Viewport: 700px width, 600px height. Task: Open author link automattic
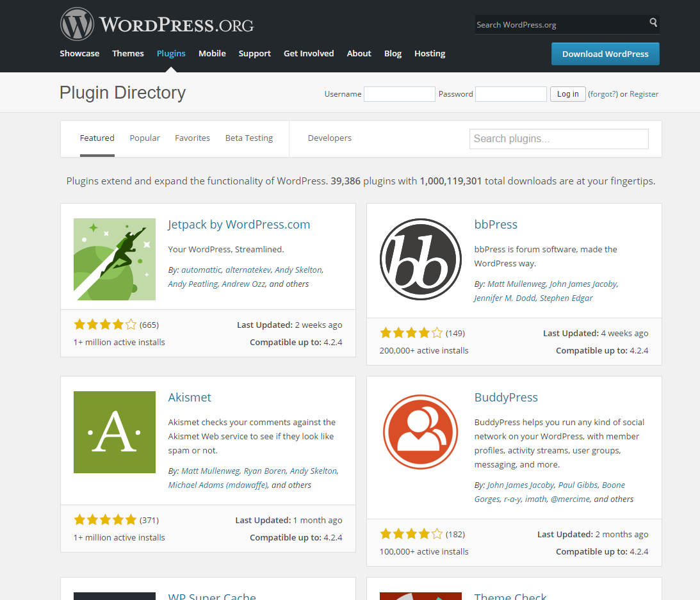point(201,270)
